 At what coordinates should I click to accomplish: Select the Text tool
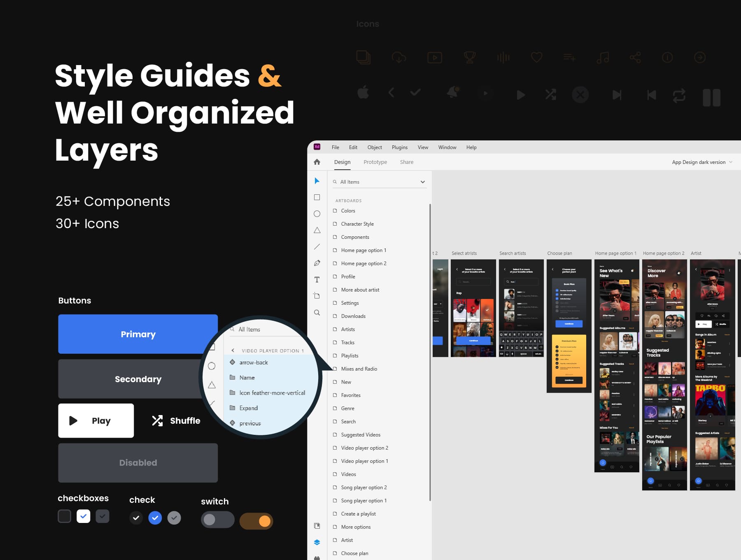(x=317, y=280)
